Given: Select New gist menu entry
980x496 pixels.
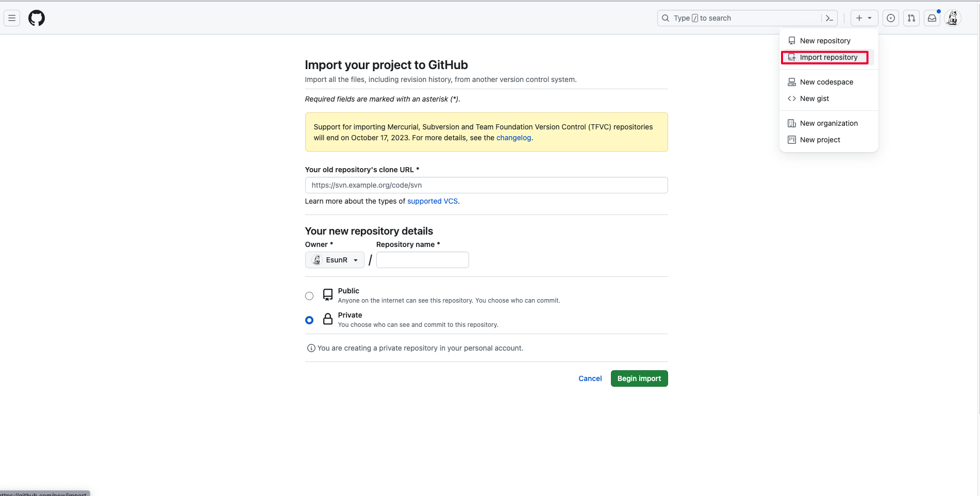Looking at the screenshot, I should 815,98.
